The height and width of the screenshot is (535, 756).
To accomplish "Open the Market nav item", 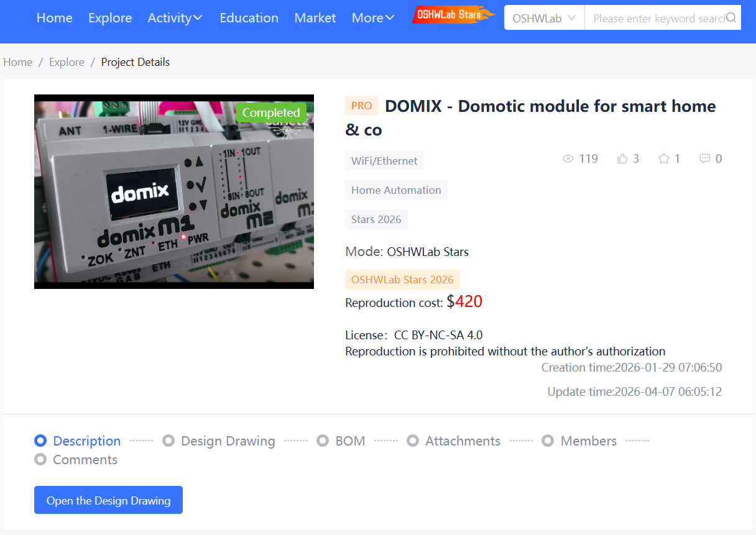I will point(315,18).
